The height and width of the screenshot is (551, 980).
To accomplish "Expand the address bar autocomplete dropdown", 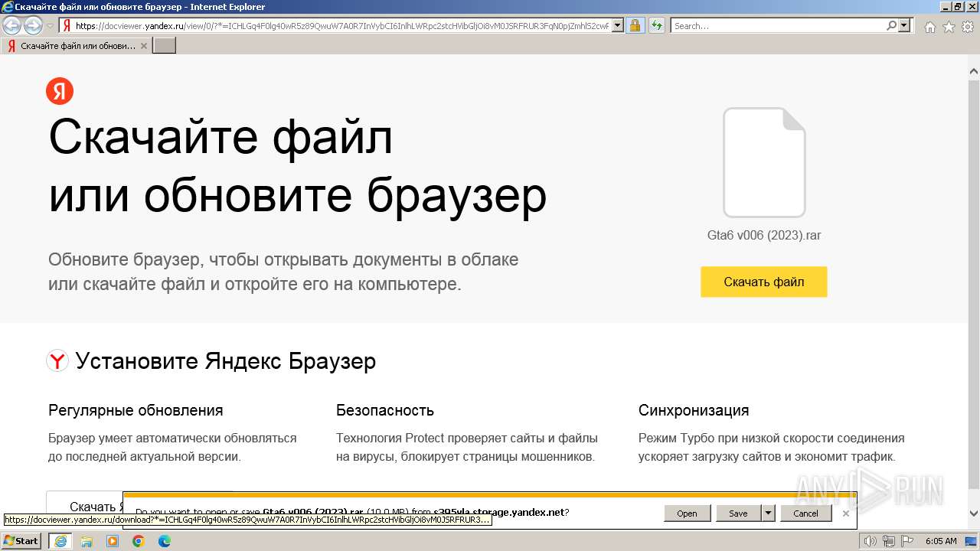I will coord(618,25).
